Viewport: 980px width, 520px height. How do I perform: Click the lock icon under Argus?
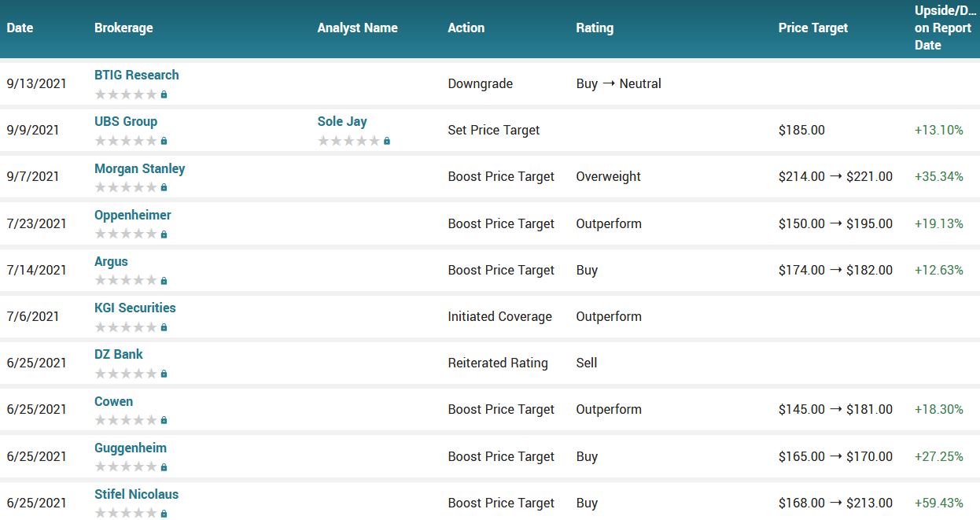(164, 280)
